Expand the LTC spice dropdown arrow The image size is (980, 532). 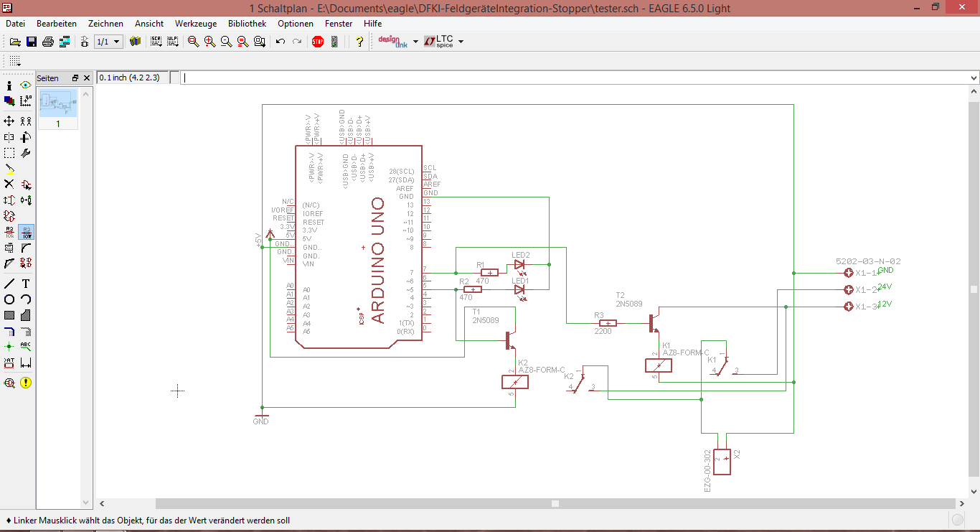[x=461, y=42]
